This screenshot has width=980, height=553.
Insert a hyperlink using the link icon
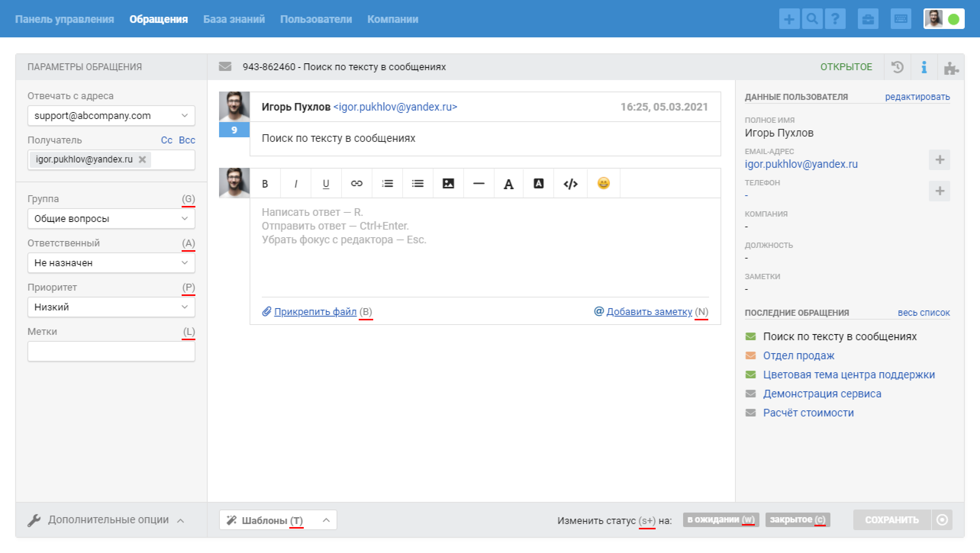[x=356, y=183]
